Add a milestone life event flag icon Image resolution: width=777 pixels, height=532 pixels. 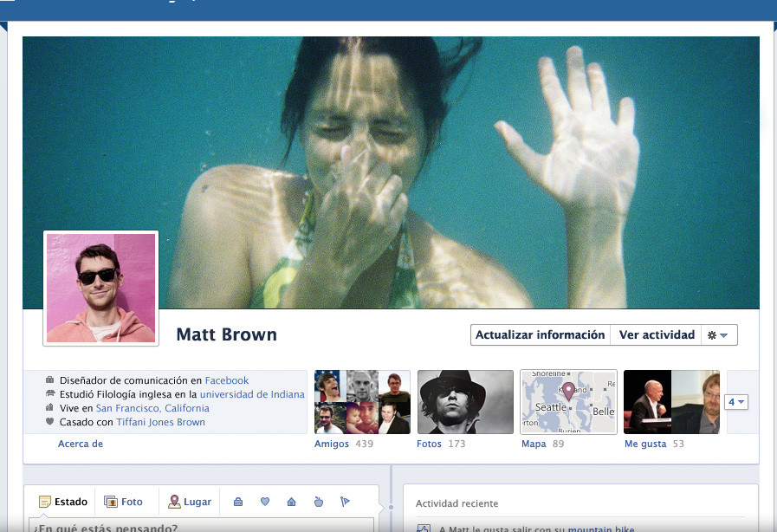(345, 502)
